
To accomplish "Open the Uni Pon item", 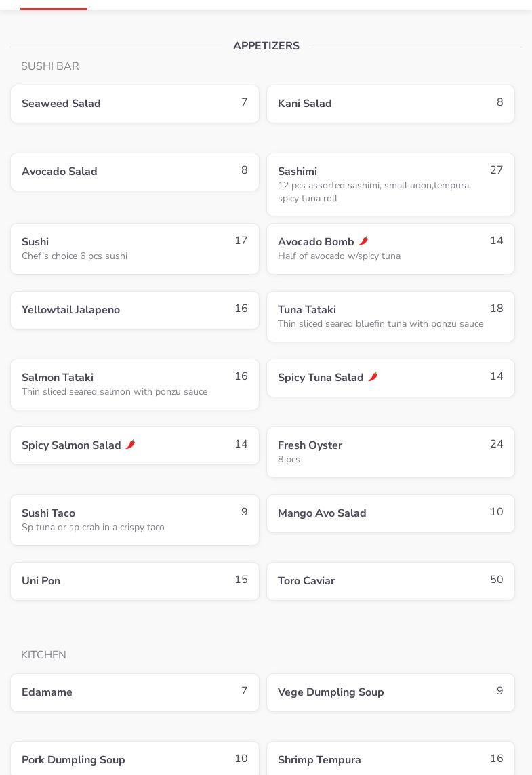I will pyautogui.click(x=134, y=581).
